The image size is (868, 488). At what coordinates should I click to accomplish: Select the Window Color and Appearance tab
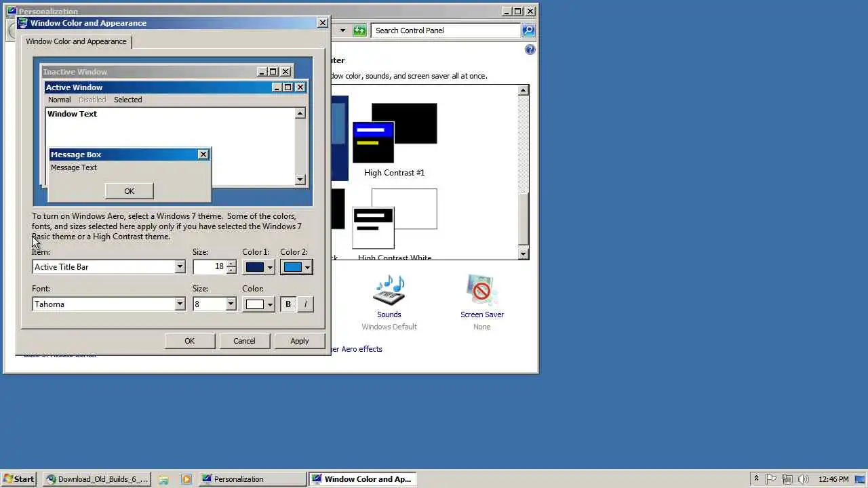76,41
